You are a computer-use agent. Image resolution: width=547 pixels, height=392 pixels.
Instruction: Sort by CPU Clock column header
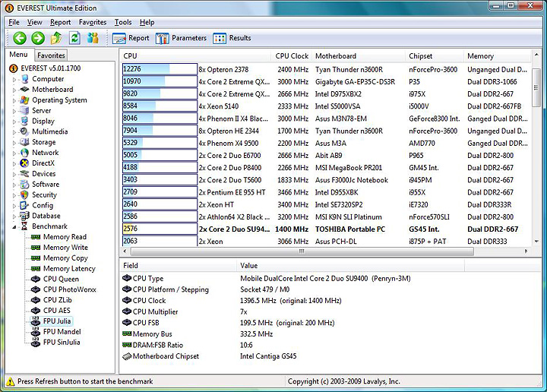291,55
